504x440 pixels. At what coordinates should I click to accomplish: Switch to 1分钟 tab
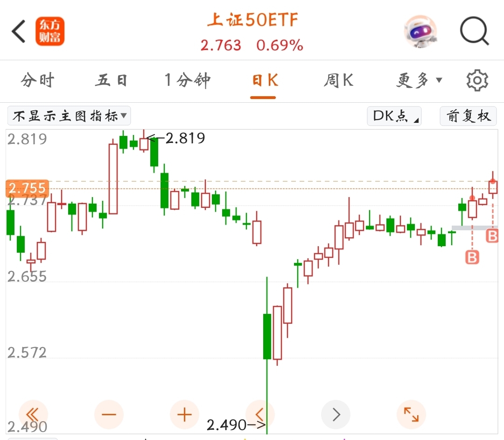[188, 80]
